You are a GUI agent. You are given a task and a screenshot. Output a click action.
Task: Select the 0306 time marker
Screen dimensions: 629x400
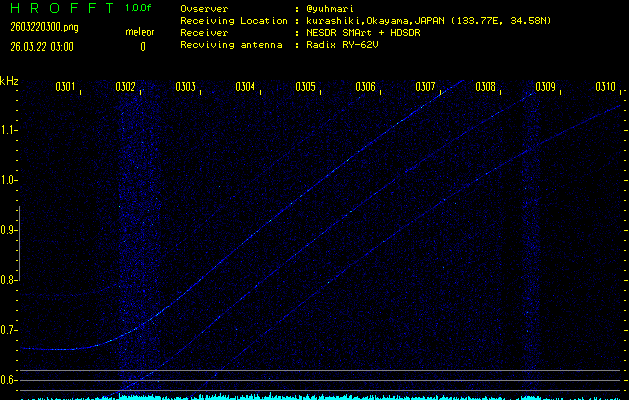tap(365, 87)
